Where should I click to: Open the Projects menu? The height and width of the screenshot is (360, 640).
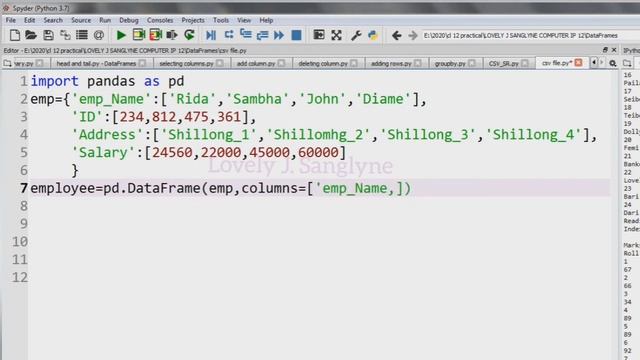coord(193,20)
